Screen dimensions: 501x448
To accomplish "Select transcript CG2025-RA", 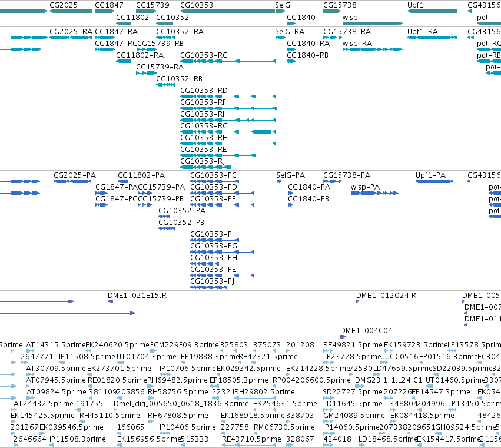I will [x=71, y=32].
